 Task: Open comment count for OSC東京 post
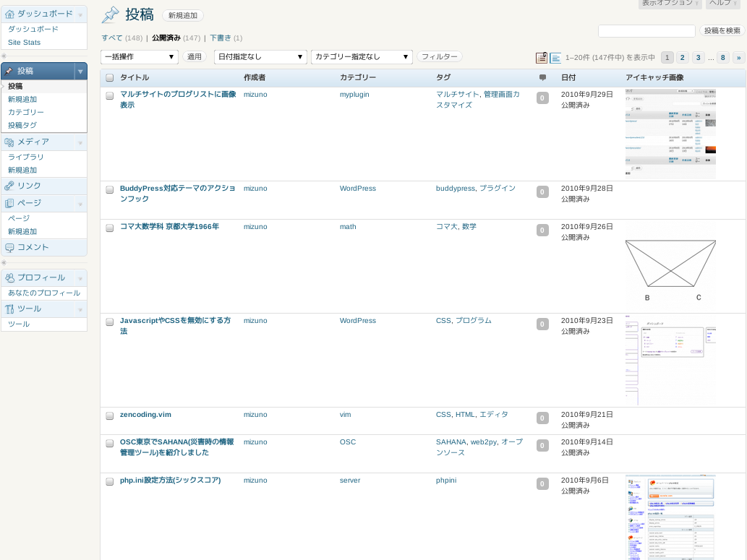point(542,446)
